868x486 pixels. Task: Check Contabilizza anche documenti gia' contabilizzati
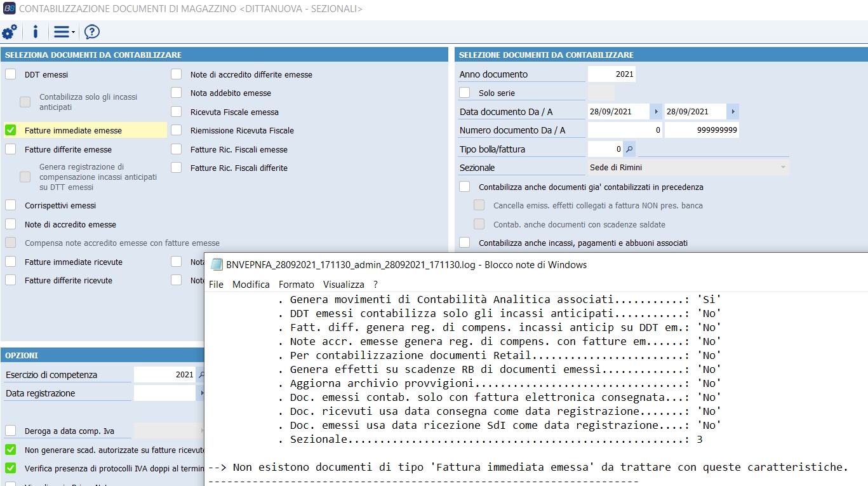pyautogui.click(x=465, y=187)
